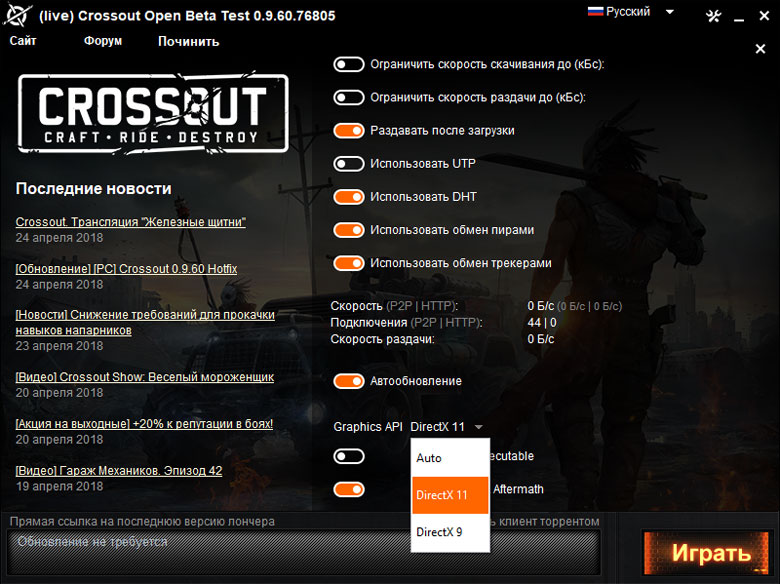This screenshot has width=780, height=584.
Task: Select DirectX 11 in Graphics API list
Action: click(x=450, y=495)
